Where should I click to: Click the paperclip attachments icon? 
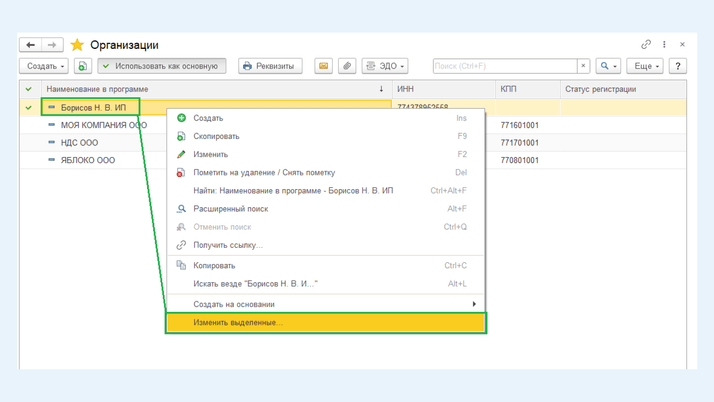click(x=347, y=66)
